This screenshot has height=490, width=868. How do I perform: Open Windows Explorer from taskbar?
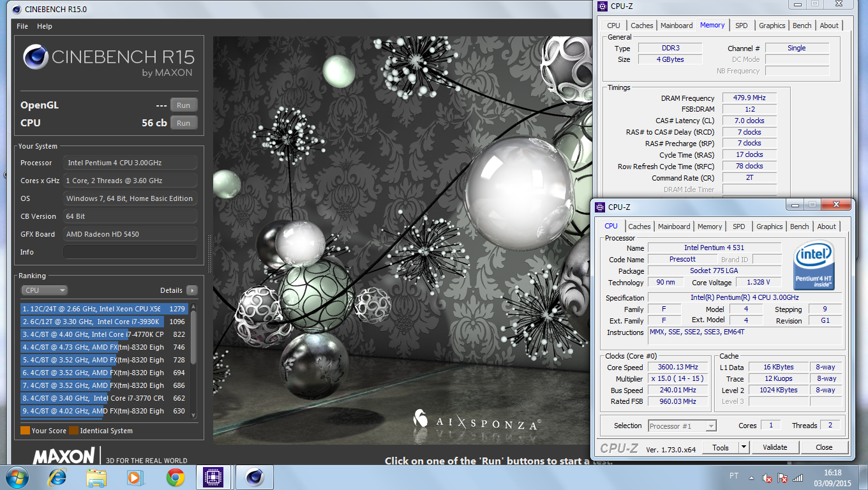pyautogui.click(x=96, y=477)
